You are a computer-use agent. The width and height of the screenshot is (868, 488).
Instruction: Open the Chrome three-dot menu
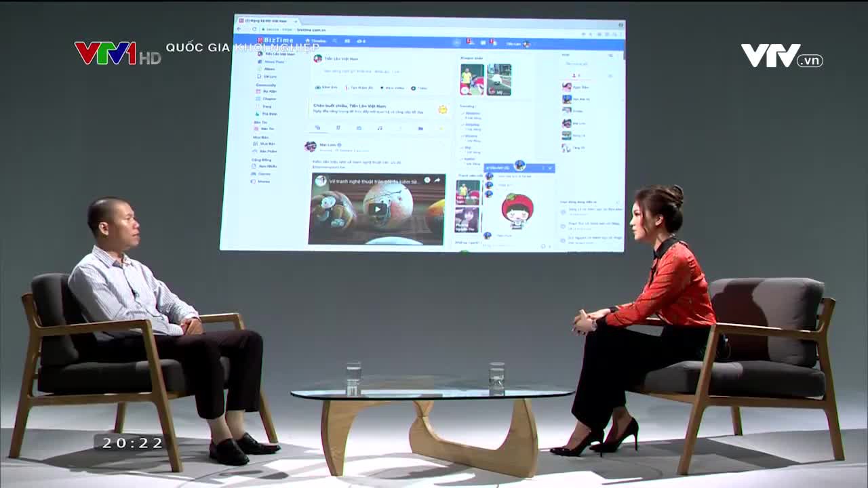coord(620,35)
